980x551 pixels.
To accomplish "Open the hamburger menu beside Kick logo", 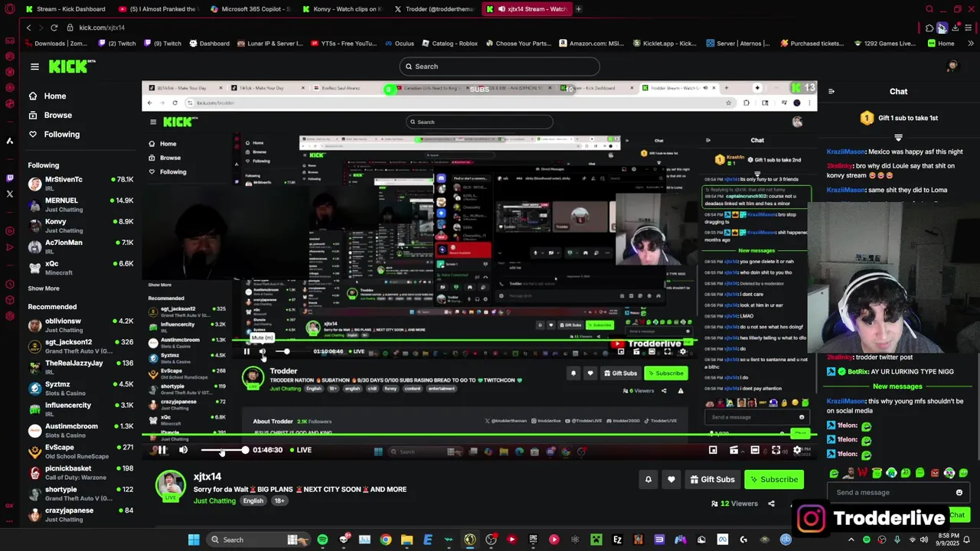I will (x=34, y=67).
